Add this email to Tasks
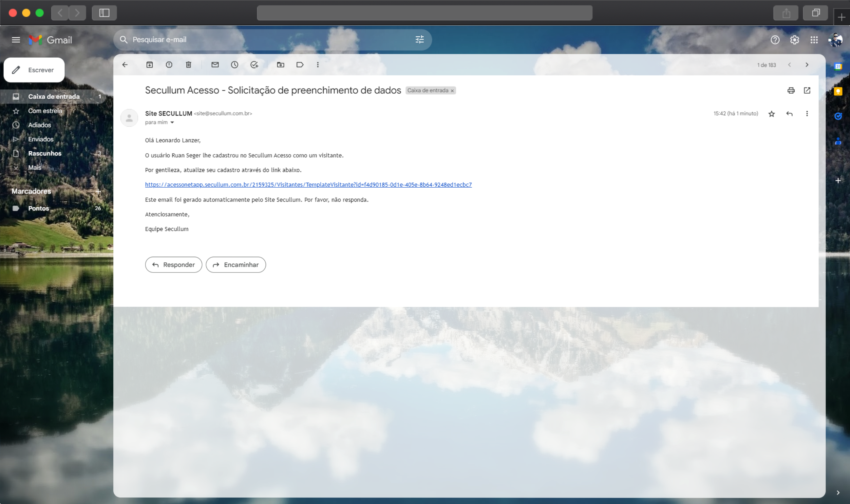 click(x=254, y=65)
